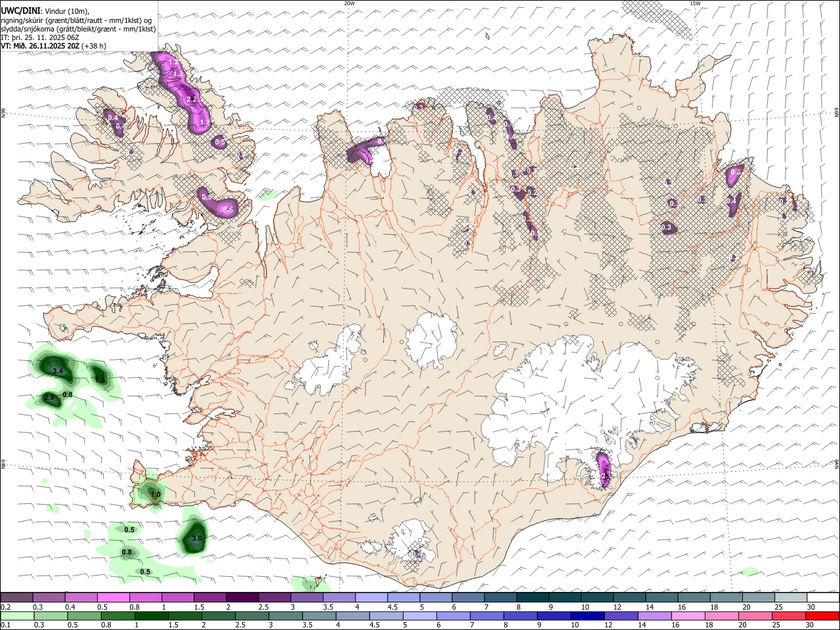840x630 pixels.
Task: Click the 'Vindur (10m)' text in the header
Action: pos(67,11)
